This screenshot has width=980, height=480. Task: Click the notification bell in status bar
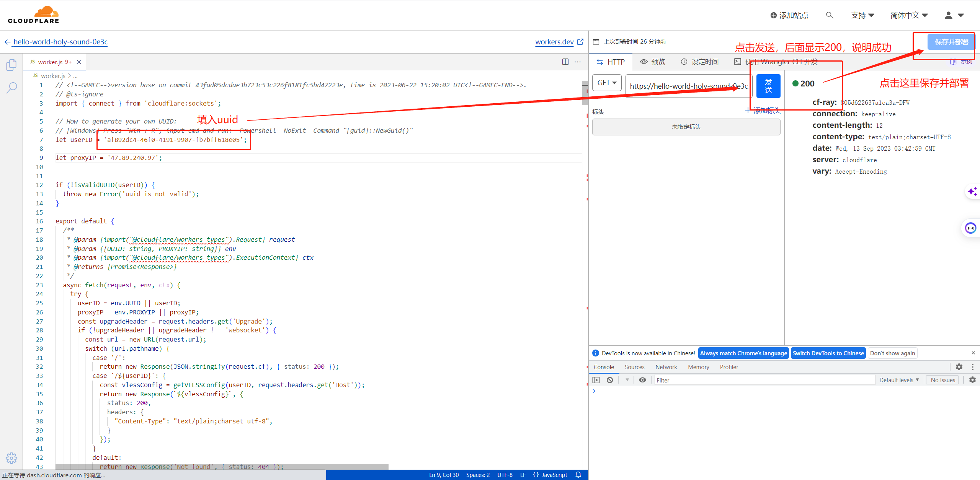(x=578, y=475)
